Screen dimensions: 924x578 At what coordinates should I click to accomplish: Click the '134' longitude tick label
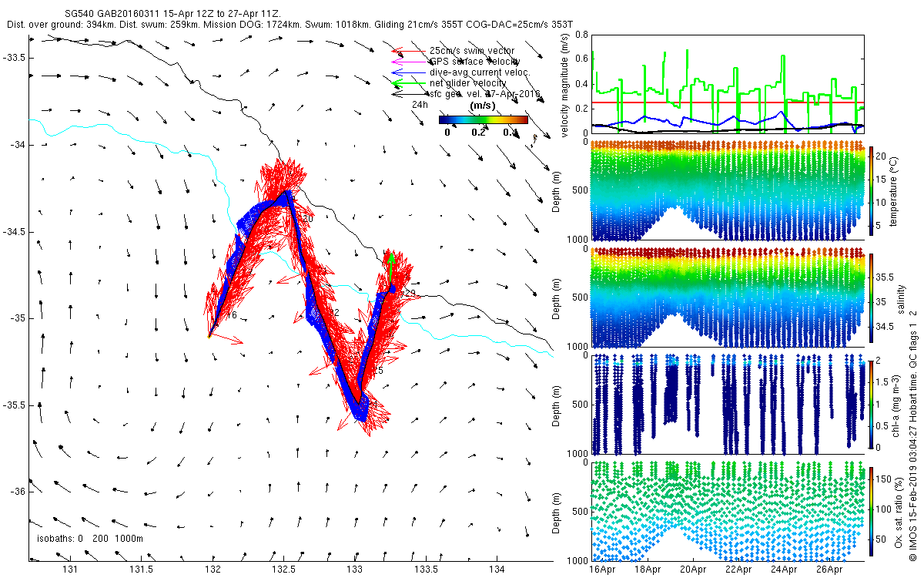pos(497,570)
